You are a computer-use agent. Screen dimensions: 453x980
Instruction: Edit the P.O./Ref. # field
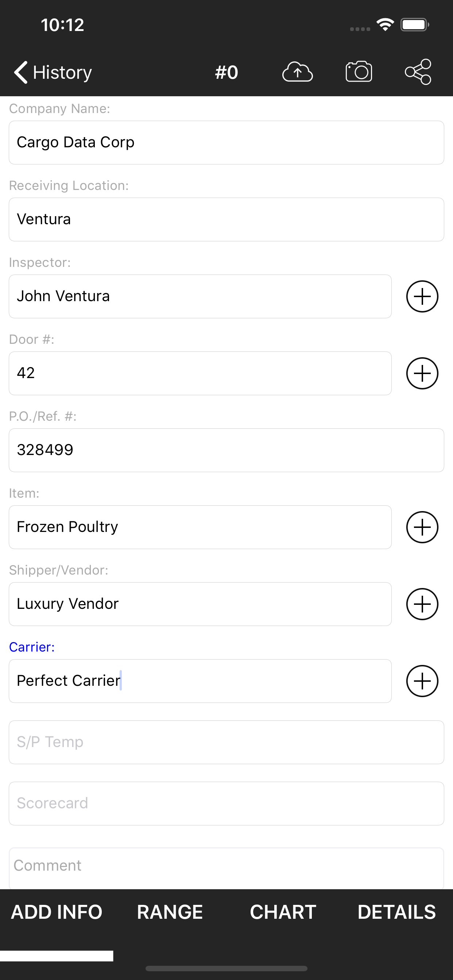point(226,450)
